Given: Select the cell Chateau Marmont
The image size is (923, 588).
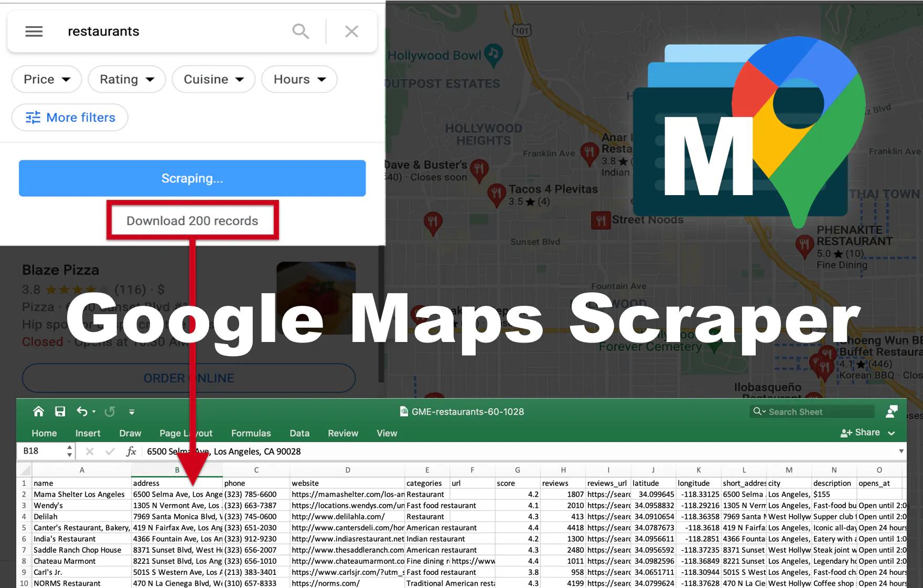Looking at the screenshot, I should (x=82, y=561).
